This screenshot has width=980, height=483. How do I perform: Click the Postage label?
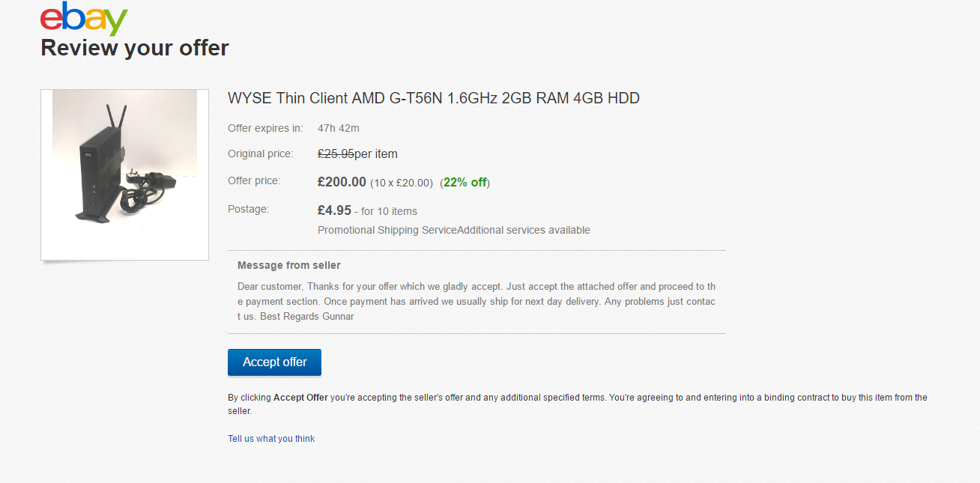(x=248, y=209)
